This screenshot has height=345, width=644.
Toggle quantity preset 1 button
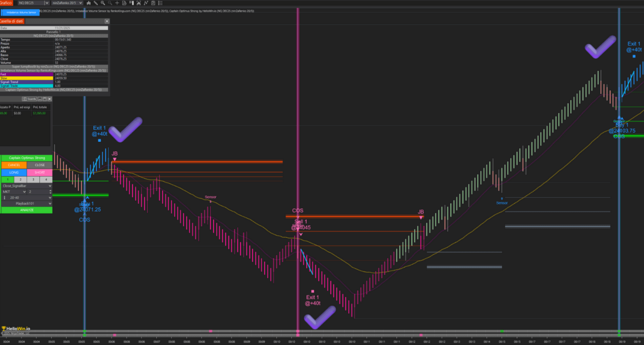8,179
